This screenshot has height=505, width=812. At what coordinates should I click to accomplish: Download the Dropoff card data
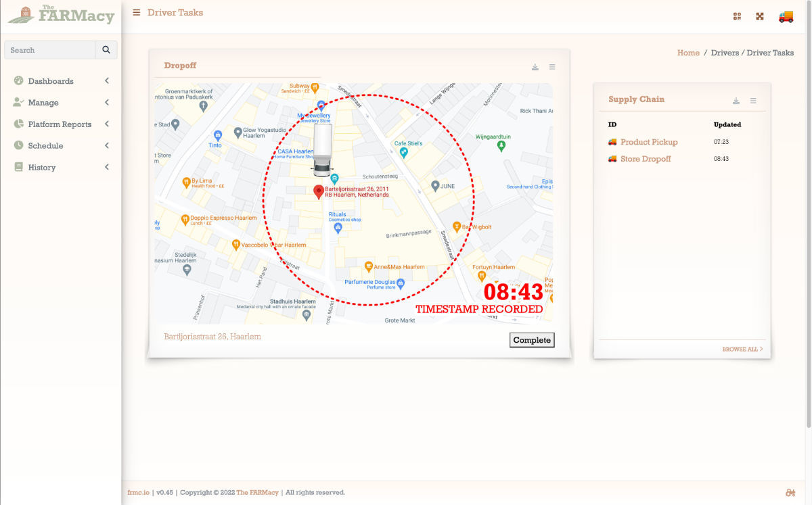(535, 67)
